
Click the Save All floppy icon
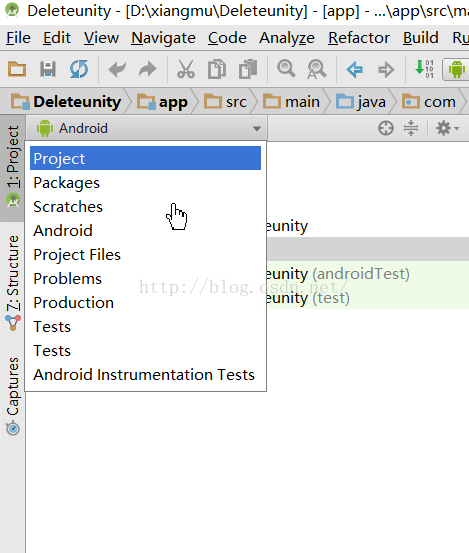tap(48, 69)
